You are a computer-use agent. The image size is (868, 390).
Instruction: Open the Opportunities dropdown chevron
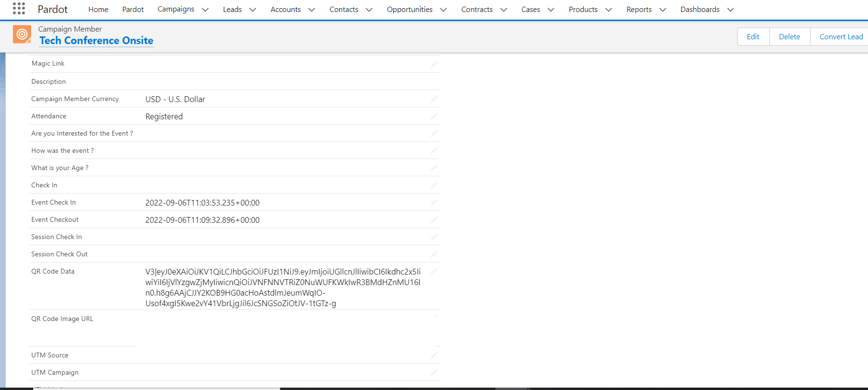[443, 10]
